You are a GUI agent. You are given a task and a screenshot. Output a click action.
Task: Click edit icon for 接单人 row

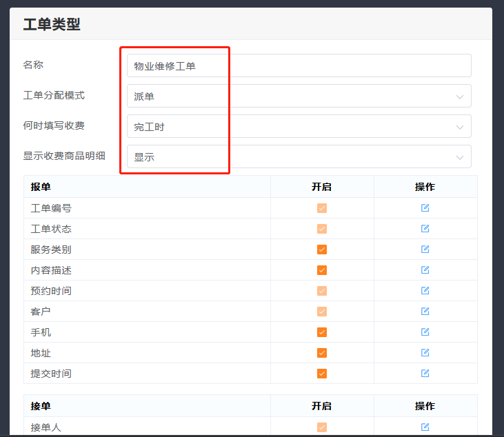[x=425, y=427]
